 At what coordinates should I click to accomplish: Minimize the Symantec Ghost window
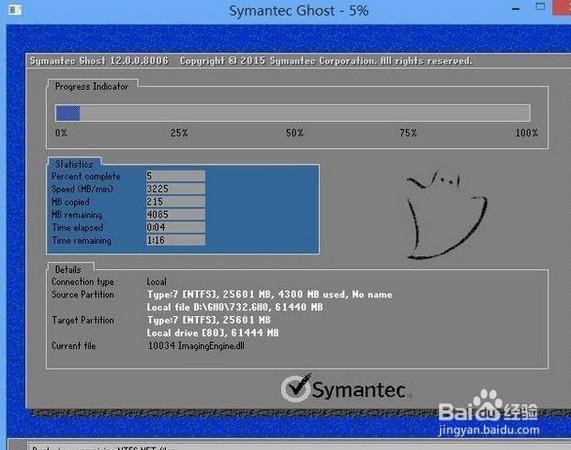click(x=516, y=9)
